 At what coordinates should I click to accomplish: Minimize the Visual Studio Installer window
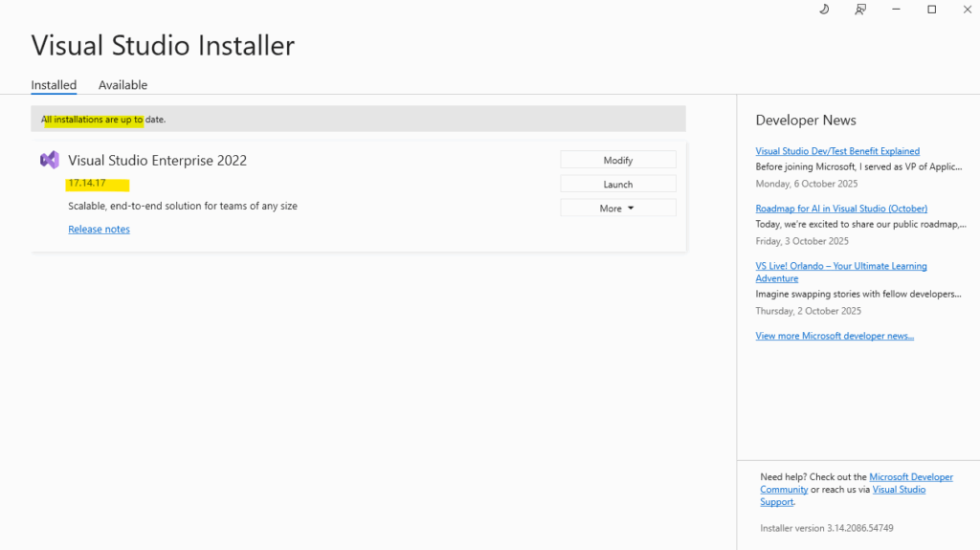(897, 10)
